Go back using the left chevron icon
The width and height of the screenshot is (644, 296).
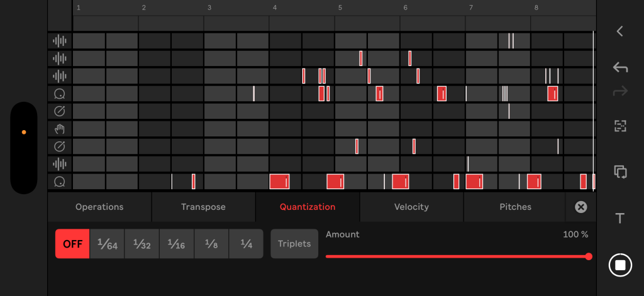point(619,31)
